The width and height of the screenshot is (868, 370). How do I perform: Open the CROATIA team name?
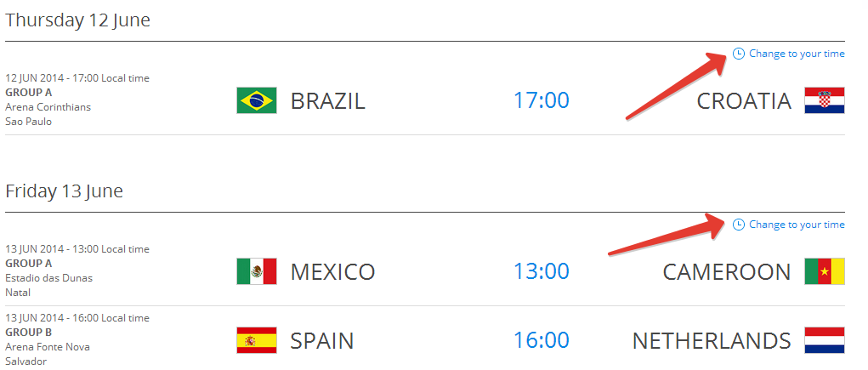[744, 101]
